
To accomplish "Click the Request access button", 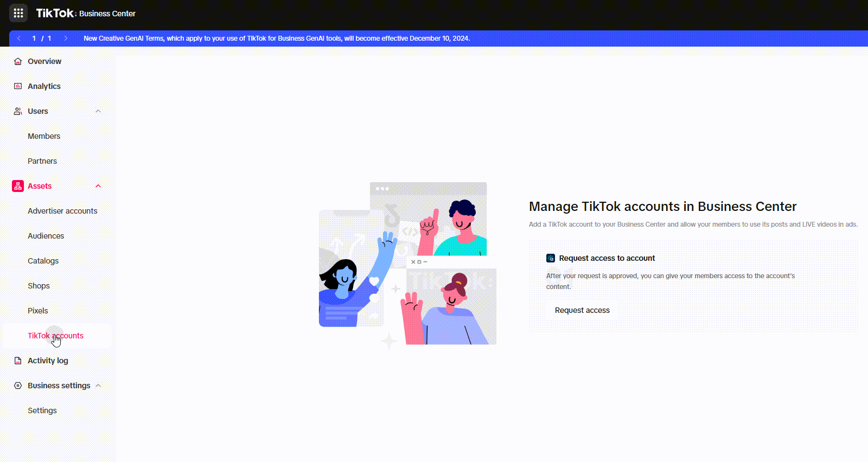I will (582, 310).
